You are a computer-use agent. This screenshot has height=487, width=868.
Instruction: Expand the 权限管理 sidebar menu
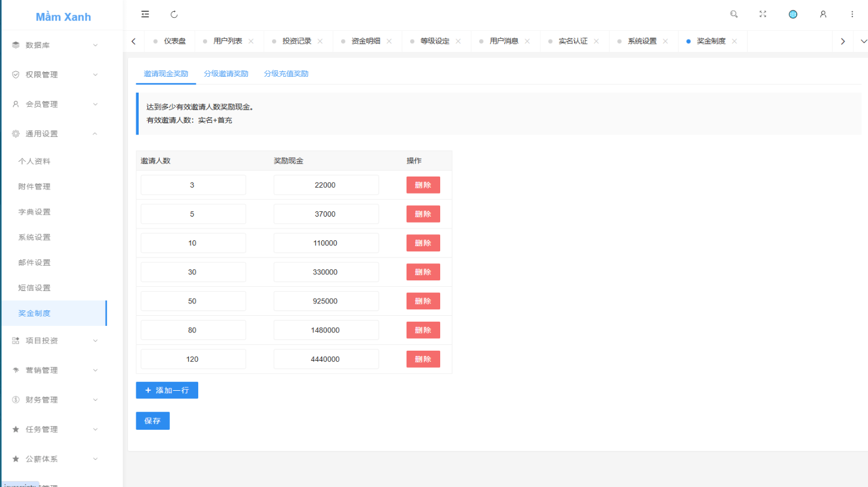pyautogui.click(x=54, y=75)
